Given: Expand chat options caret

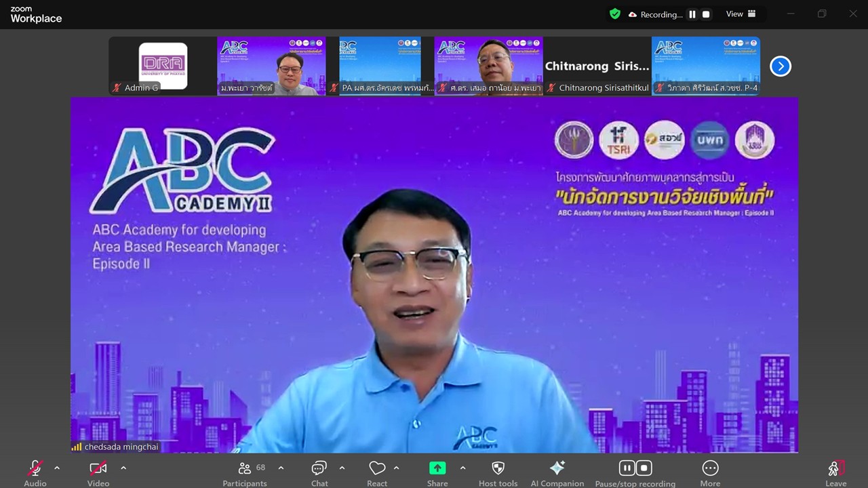Looking at the screenshot, I should 342,468.
